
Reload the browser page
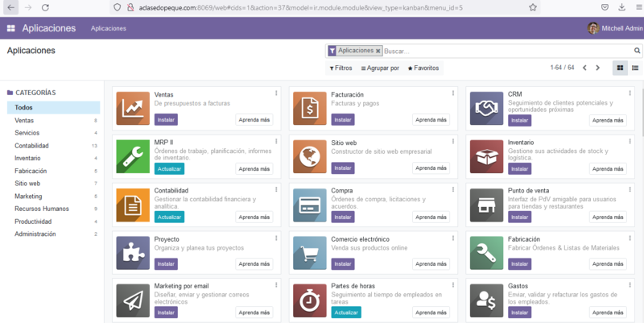pyautogui.click(x=46, y=7)
